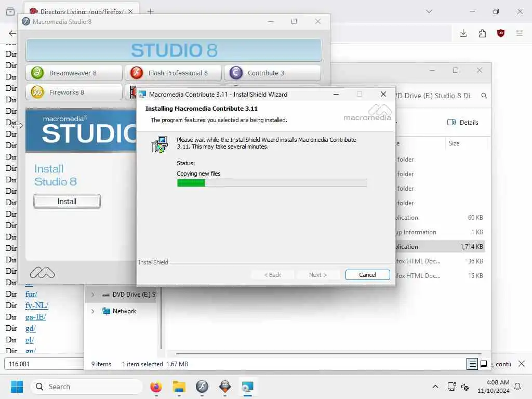Select the 36 KB Firefox HTML document
Image resolution: width=532 pixels, height=399 pixels.
(440, 261)
